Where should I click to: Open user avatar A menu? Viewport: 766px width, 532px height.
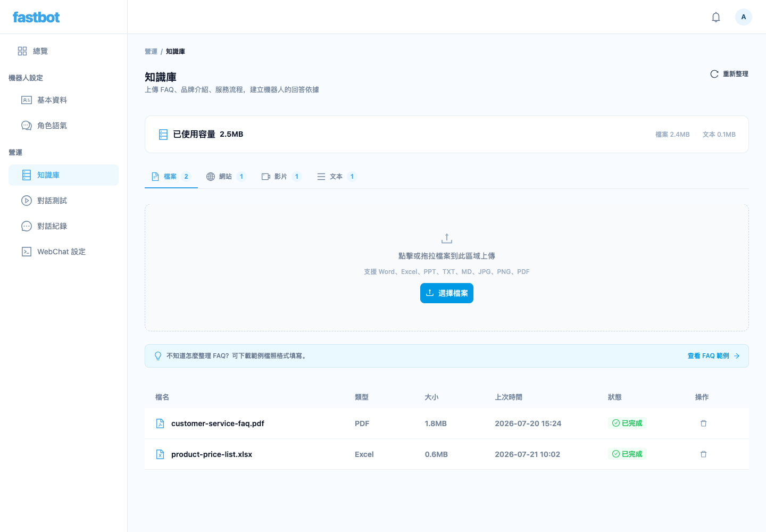tap(744, 17)
